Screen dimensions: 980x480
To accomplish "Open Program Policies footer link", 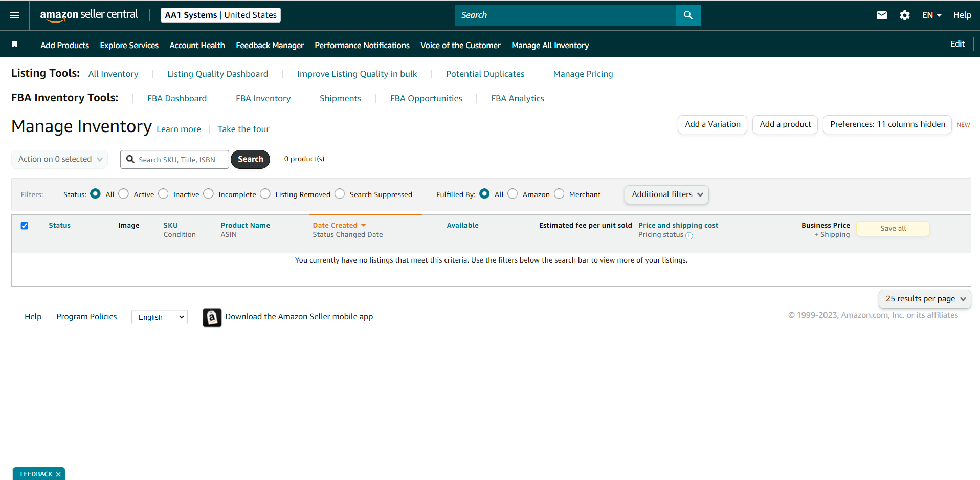I will (87, 317).
